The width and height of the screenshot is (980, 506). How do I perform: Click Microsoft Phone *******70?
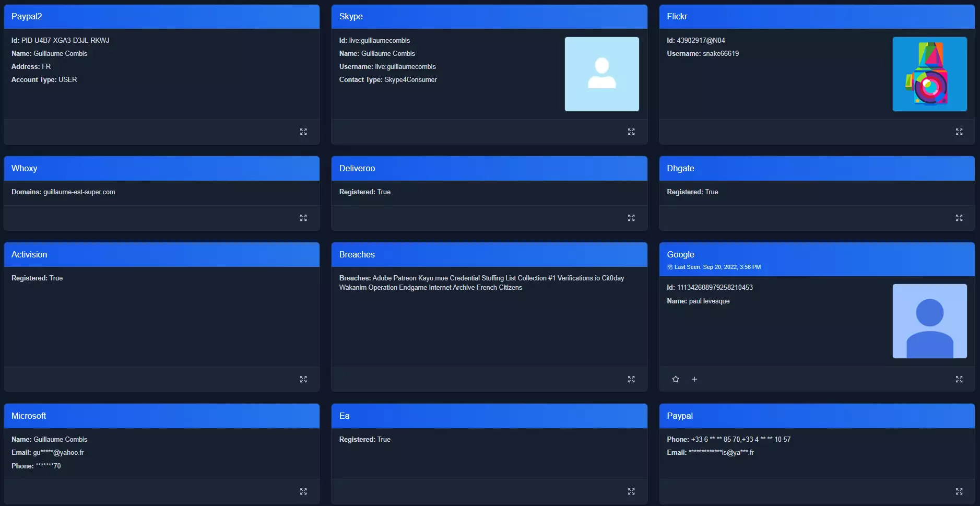click(36, 466)
